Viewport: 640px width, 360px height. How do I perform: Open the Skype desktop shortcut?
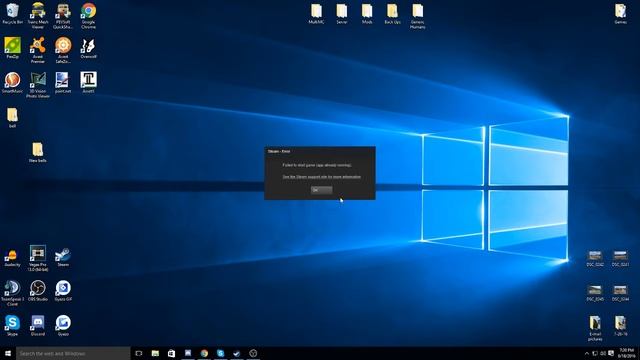(13, 325)
